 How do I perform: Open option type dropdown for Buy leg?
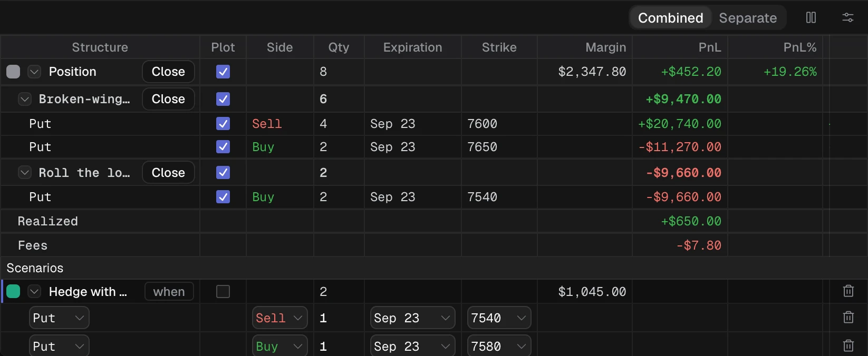pyautogui.click(x=59, y=346)
